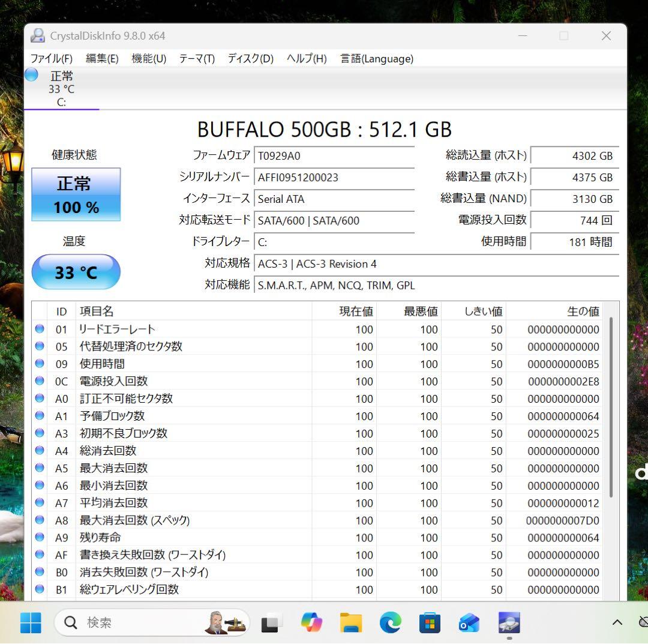
Task: Click the drive letter field C:
Action: click(334, 242)
